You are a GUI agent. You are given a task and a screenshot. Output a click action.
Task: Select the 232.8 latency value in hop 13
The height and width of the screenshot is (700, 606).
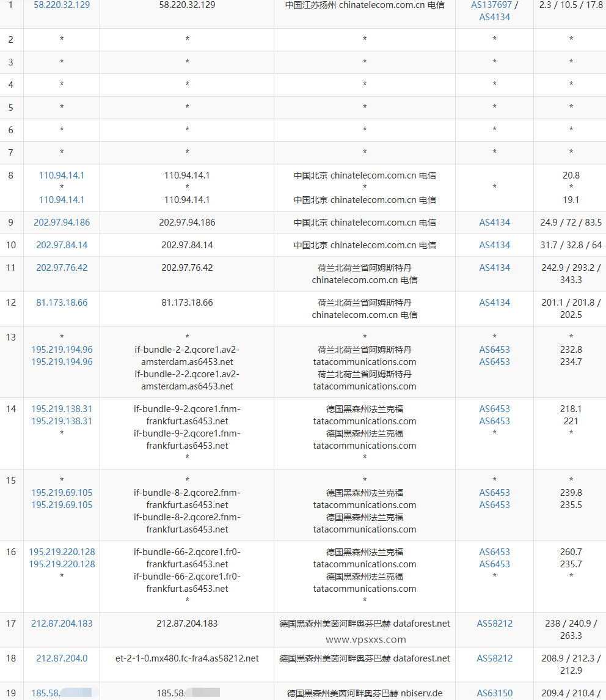point(571,350)
